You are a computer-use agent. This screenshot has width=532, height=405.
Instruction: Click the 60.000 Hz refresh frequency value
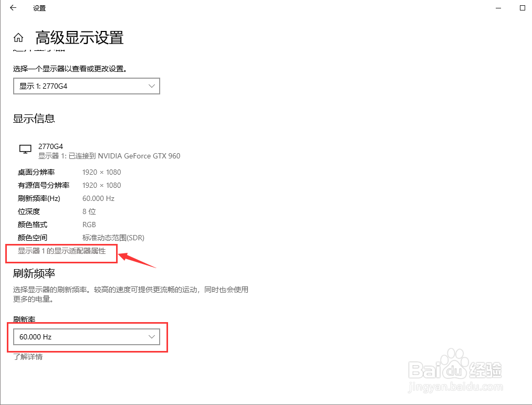click(98, 198)
